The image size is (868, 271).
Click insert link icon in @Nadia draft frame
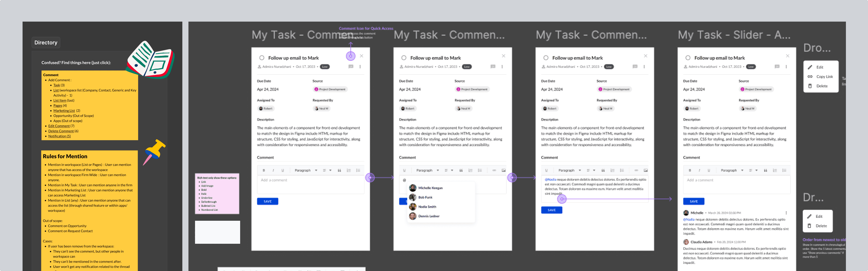pyautogui.click(x=636, y=170)
